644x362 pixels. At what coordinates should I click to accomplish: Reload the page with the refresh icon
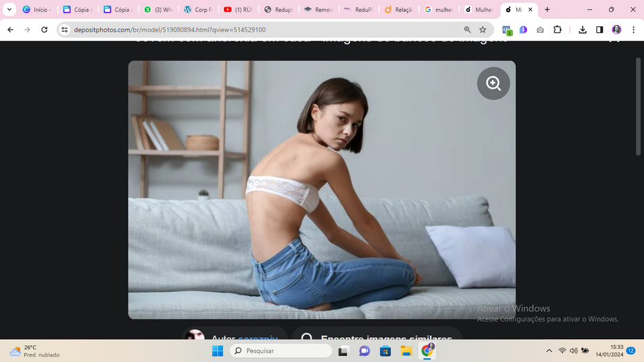[44, 30]
